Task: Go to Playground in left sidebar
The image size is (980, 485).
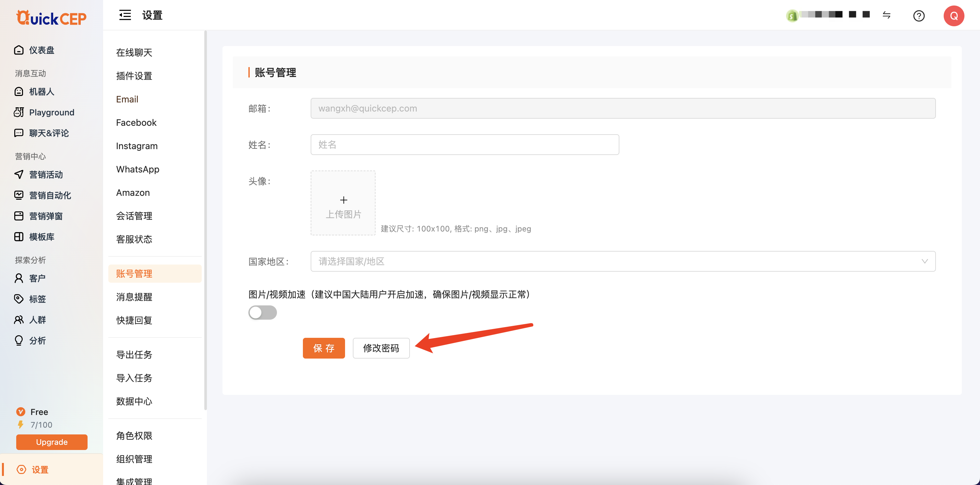Action: pos(51,112)
